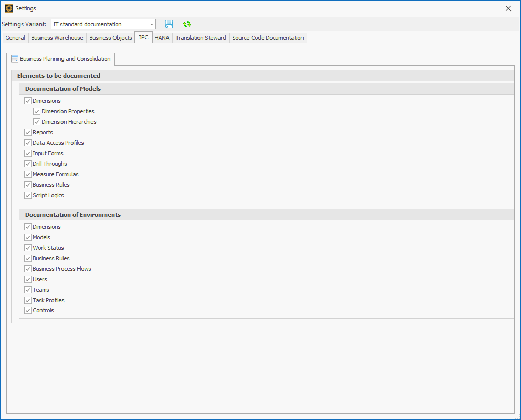The image size is (521, 420).
Task: Uncheck Data Access Profiles
Action: [27, 143]
